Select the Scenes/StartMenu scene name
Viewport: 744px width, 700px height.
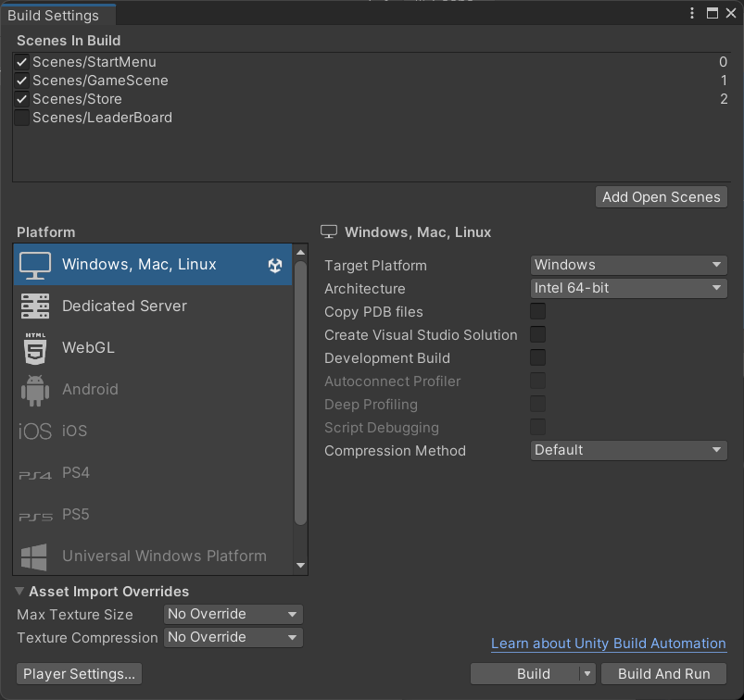(95, 62)
